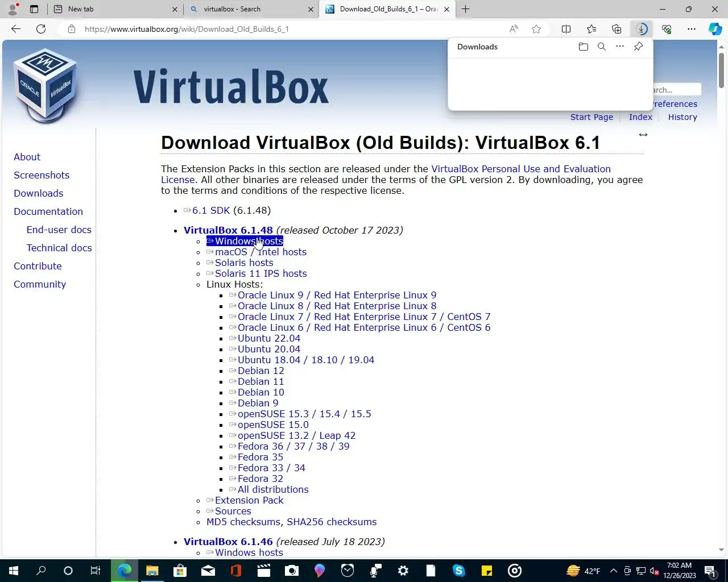Open Windows Start menu
Image resolution: width=728 pixels, height=582 pixels.
13,571
